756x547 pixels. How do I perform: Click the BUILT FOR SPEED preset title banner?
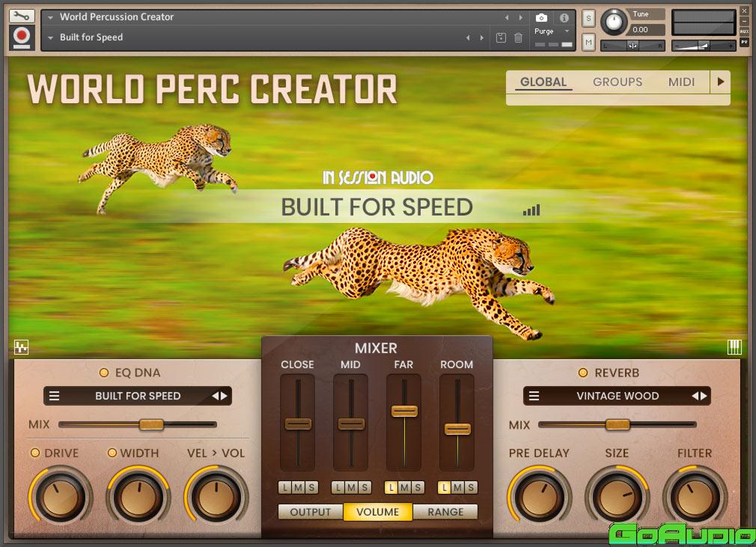tap(377, 207)
